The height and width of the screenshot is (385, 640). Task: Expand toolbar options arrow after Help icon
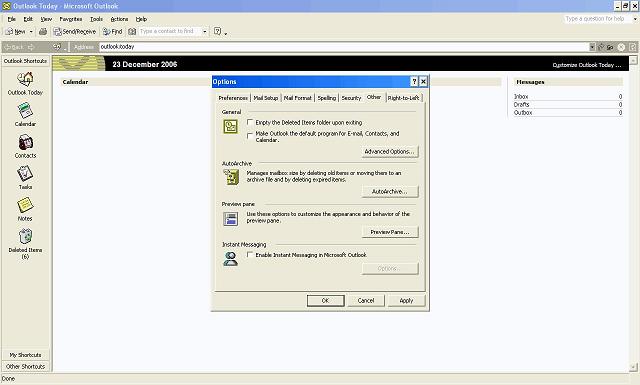click(x=226, y=33)
